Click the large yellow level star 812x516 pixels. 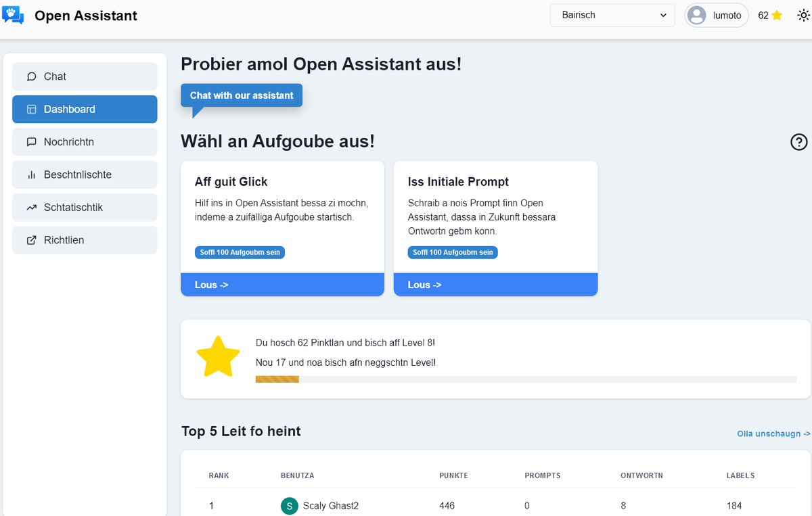pyautogui.click(x=218, y=356)
